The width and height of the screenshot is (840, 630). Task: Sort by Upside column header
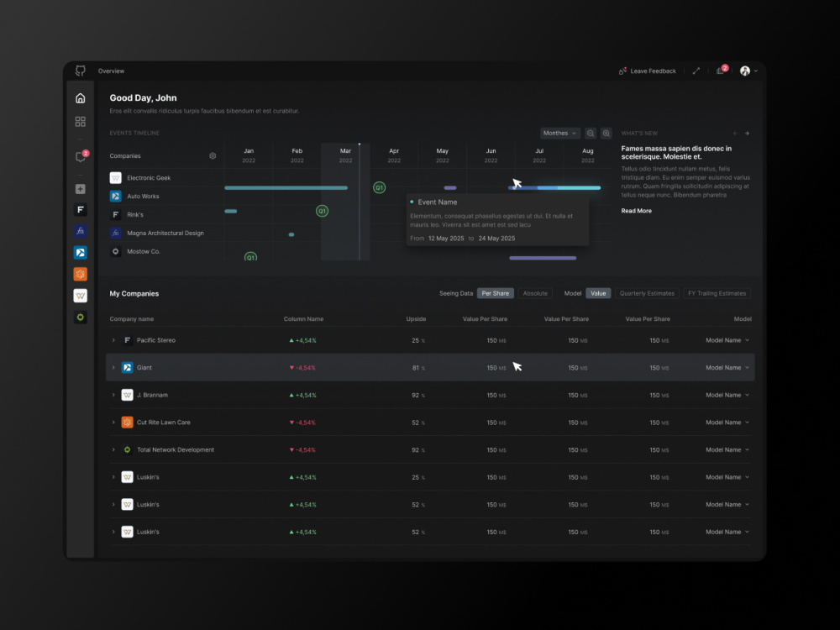pos(416,318)
